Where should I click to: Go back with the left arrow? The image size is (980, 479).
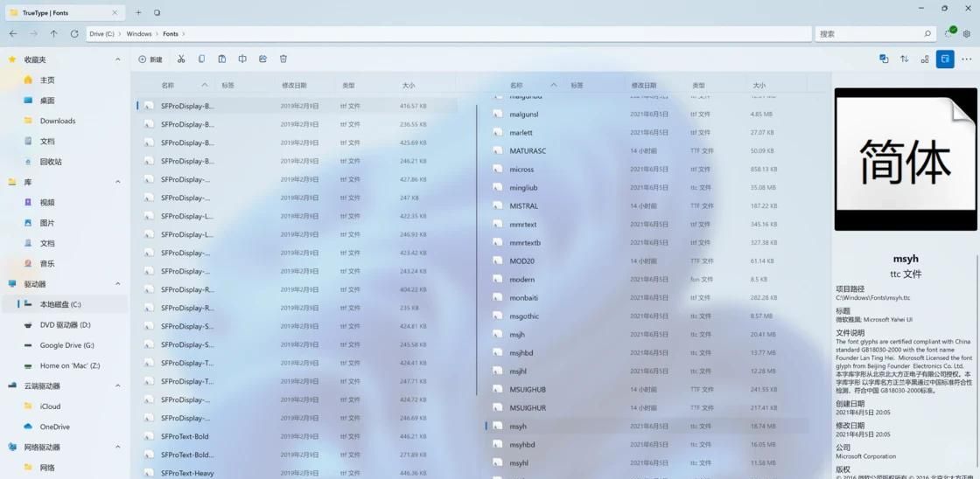pyautogui.click(x=13, y=34)
